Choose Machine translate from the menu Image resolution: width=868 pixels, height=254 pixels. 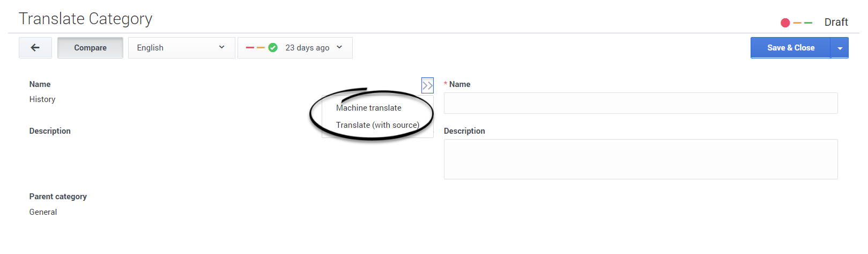(x=369, y=108)
